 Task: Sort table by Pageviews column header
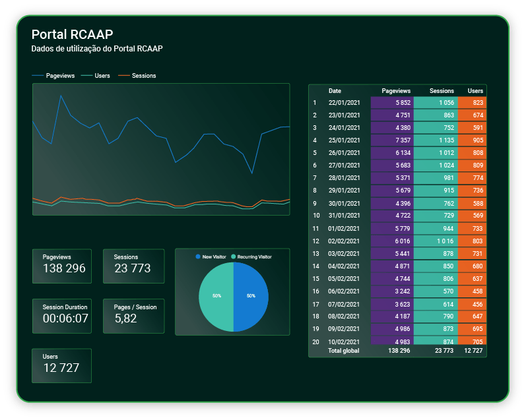396,91
